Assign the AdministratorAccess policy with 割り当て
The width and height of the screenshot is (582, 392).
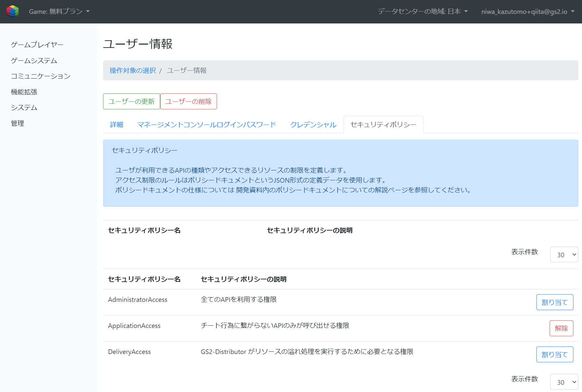click(555, 302)
